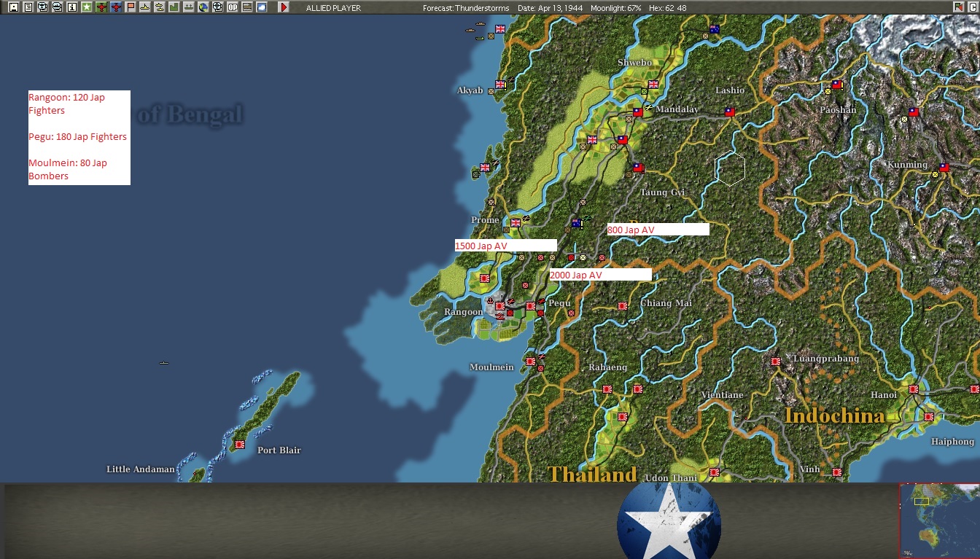Select the British flag unit at Shwebo

pos(653,84)
